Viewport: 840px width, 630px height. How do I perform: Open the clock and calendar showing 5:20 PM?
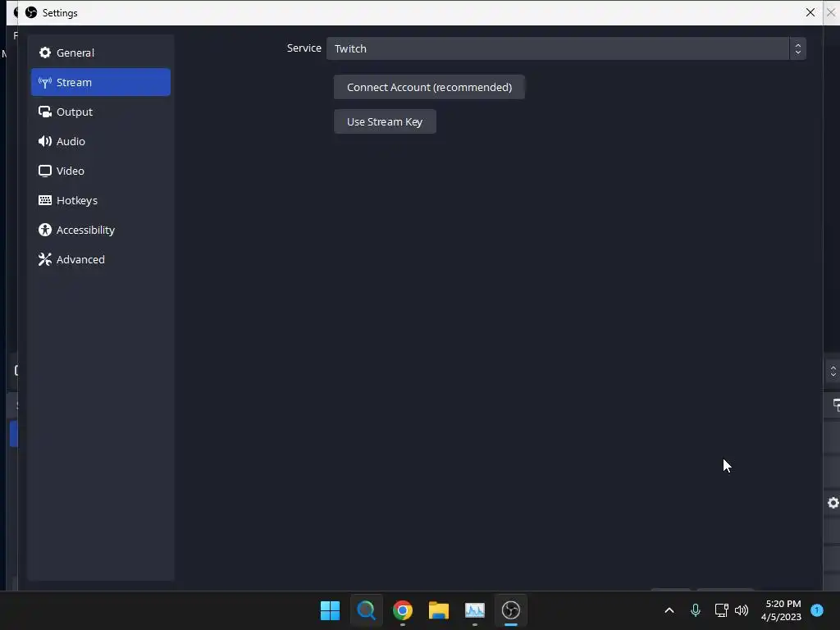pyautogui.click(x=781, y=610)
